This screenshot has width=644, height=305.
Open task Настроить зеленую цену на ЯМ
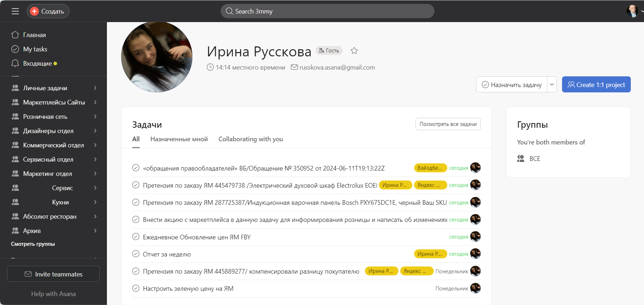pos(188,289)
